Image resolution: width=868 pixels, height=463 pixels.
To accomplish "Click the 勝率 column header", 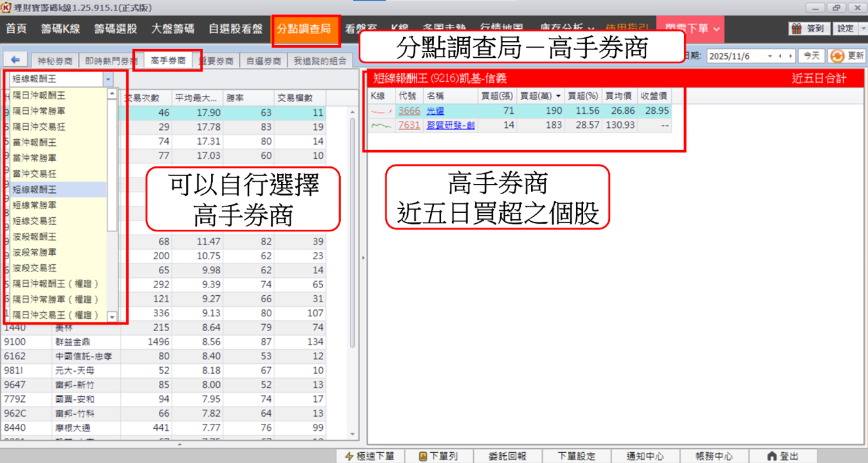I will pos(248,98).
